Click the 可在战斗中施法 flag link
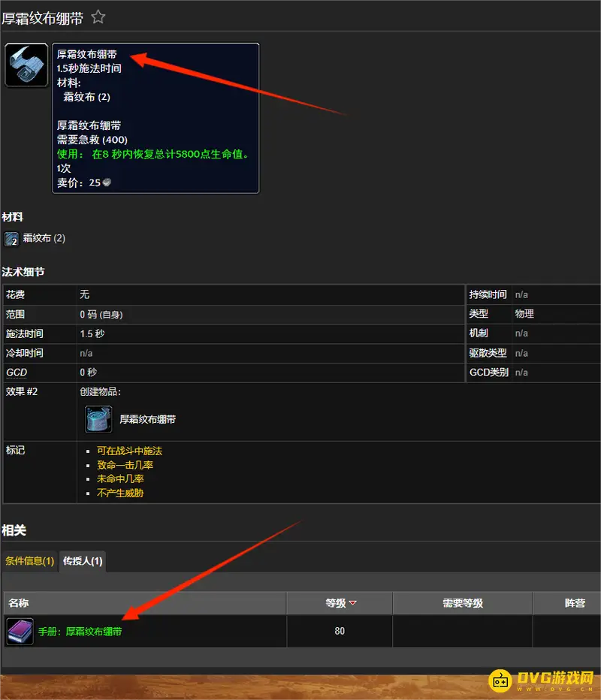Image resolution: width=601 pixels, height=700 pixels. coord(129,451)
